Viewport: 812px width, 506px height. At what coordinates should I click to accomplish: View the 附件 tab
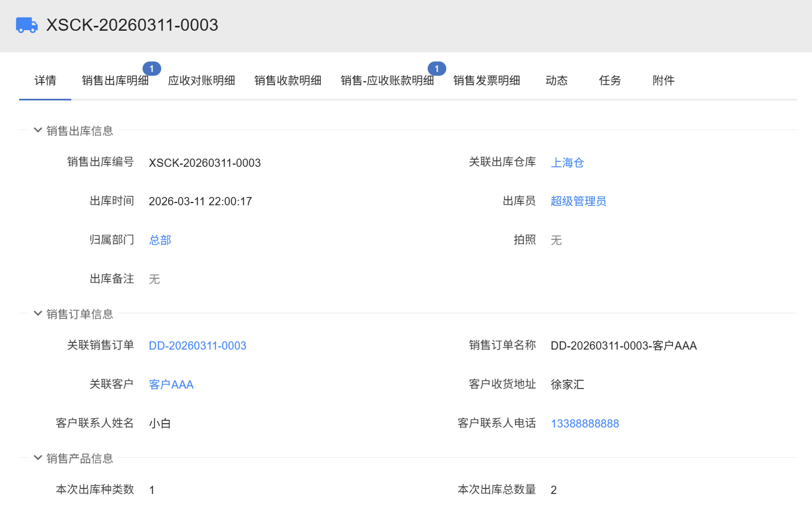[x=663, y=81]
